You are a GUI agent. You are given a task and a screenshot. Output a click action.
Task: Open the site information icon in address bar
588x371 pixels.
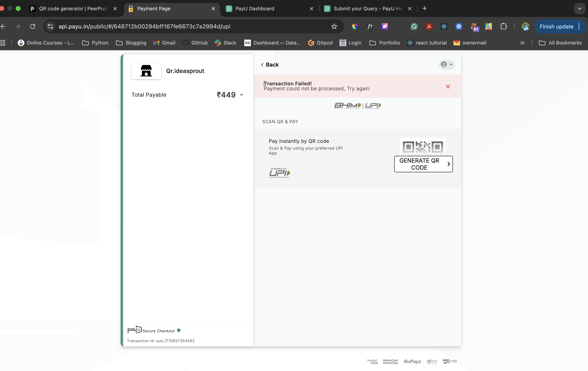pyautogui.click(x=50, y=26)
